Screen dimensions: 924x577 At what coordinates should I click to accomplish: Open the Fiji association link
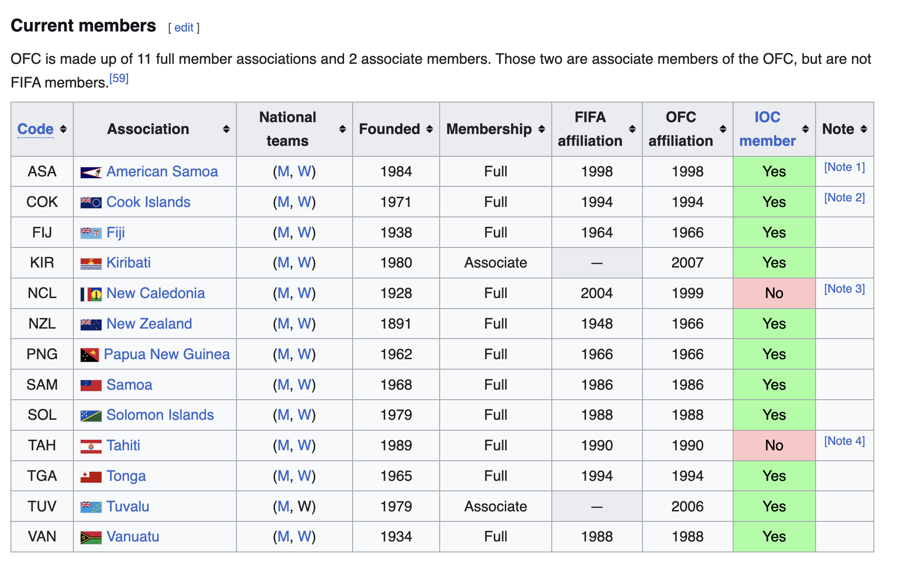(116, 233)
